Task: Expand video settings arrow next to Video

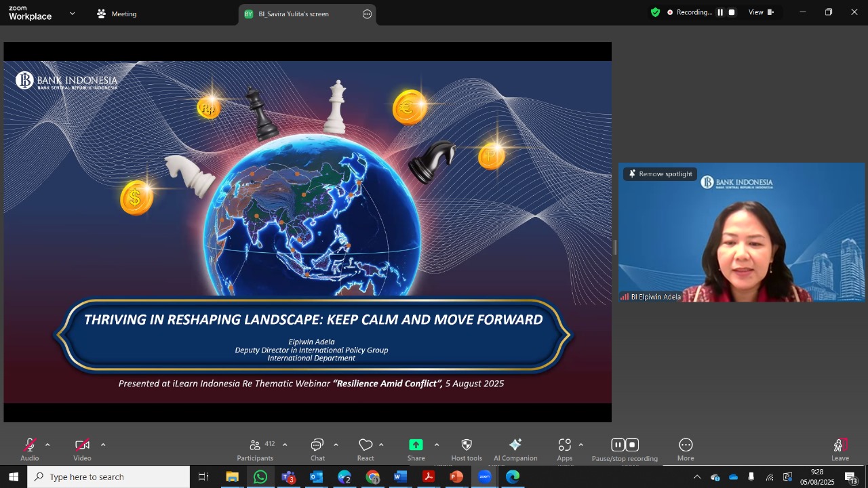Action: click(103, 445)
